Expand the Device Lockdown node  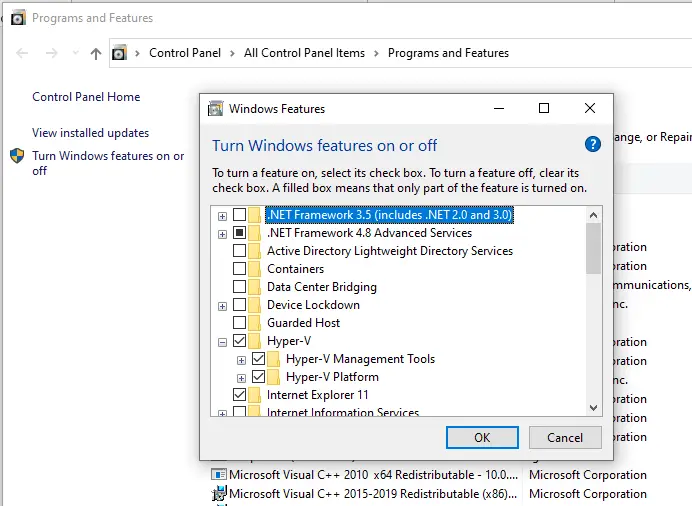(222, 306)
